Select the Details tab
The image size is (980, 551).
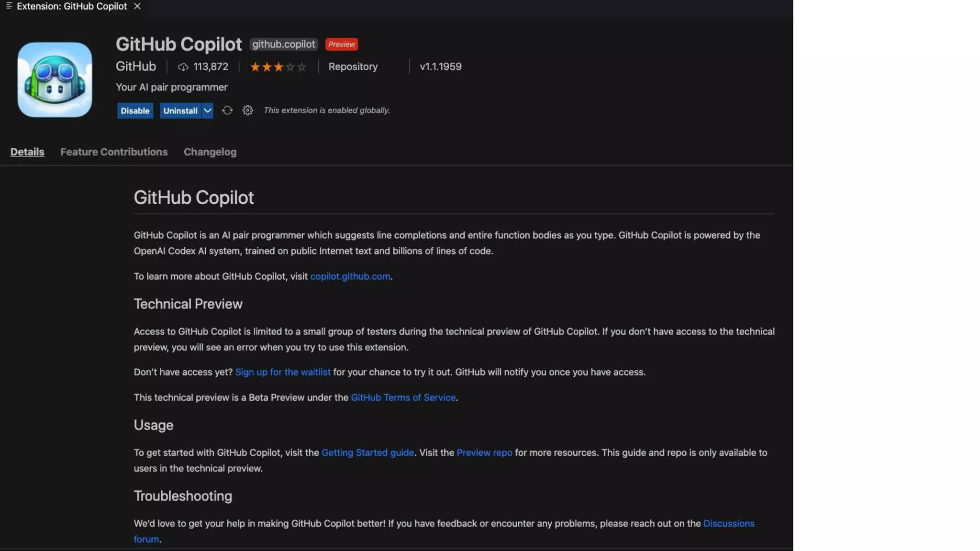(x=27, y=152)
